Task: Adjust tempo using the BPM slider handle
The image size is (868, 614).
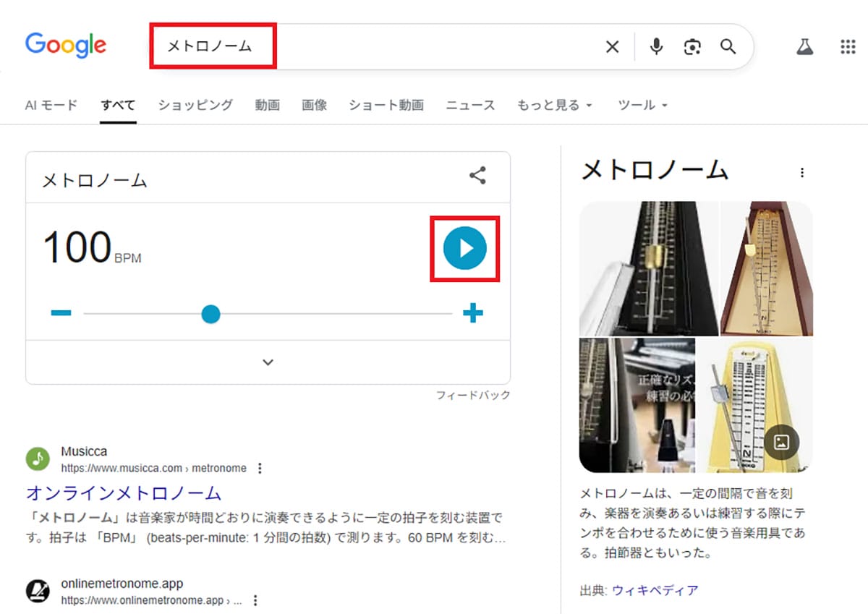Action: [x=210, y=314]
